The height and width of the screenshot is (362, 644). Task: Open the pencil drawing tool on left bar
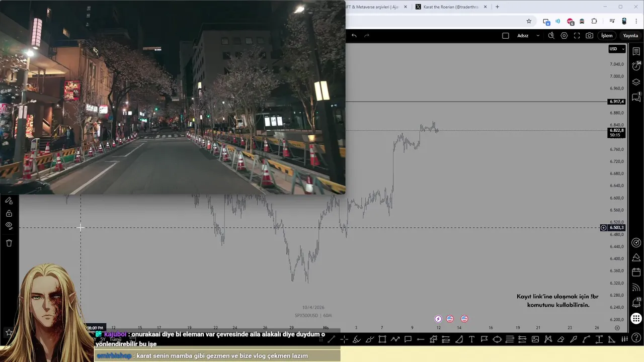9,201
